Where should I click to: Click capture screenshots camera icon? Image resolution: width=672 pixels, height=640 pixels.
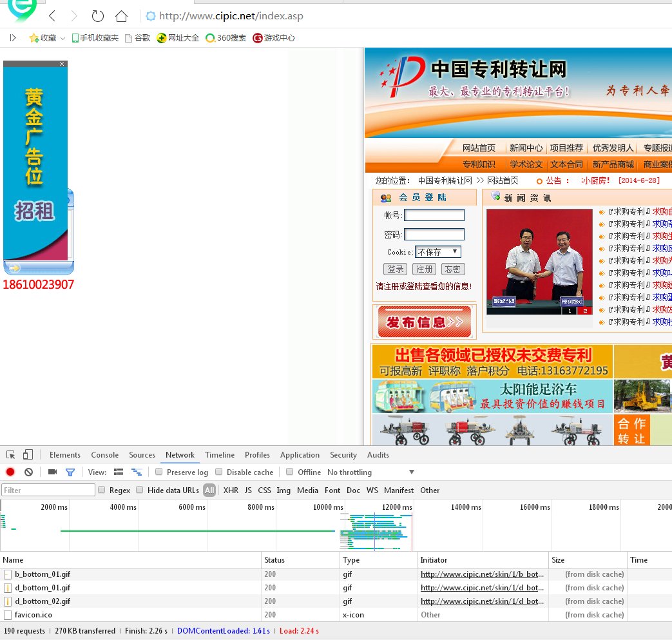point(53,472)
